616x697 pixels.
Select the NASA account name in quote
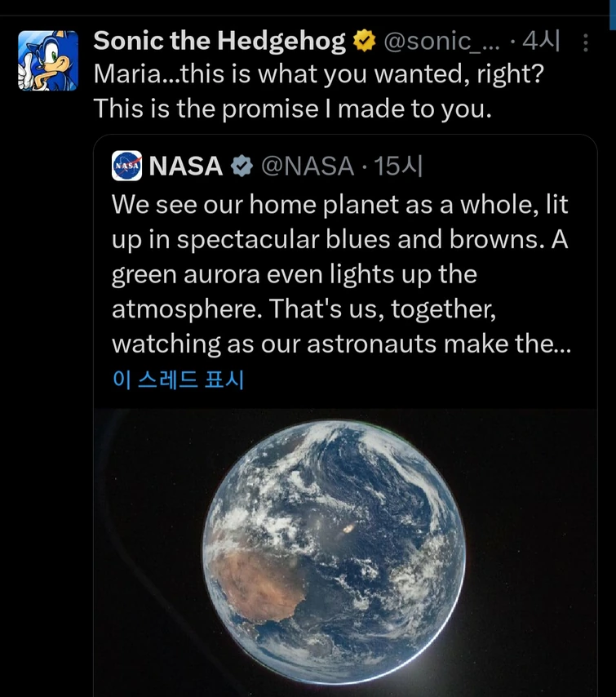point(186,166)
